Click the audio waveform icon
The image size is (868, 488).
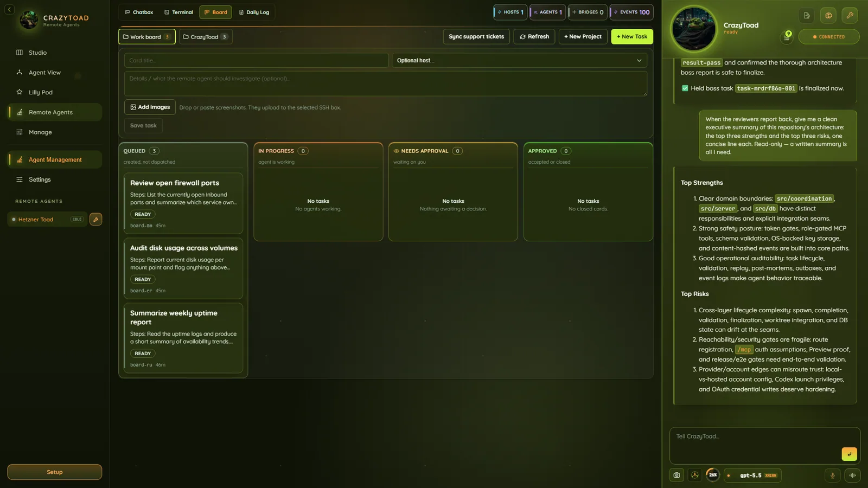(852, 476)
